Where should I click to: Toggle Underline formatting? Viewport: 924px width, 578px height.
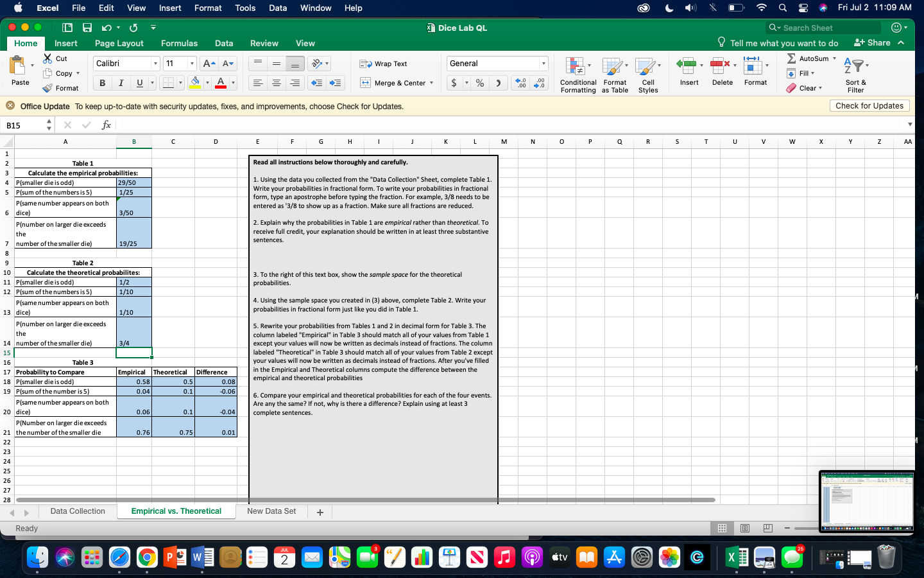139,83
